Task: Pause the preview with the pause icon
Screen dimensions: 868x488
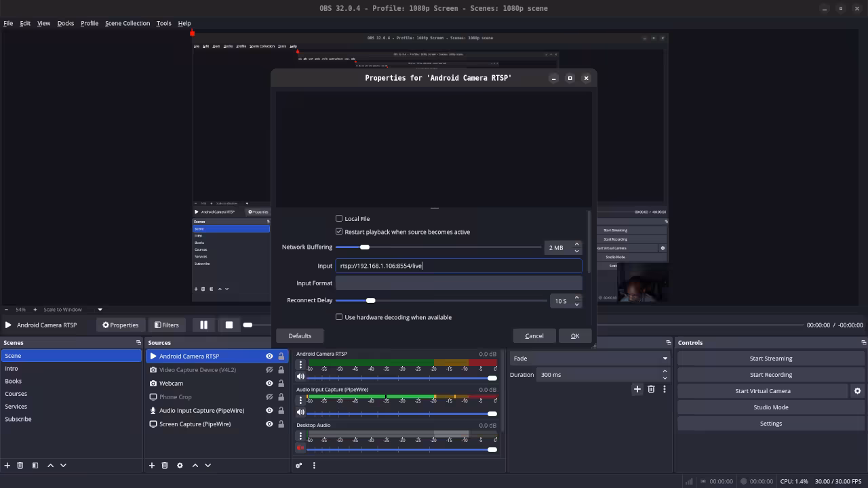Action: [x=203, y=325]
